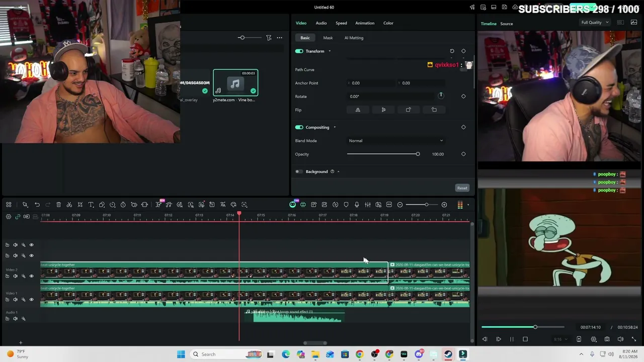Select the Mask sub-tab
Viewport: 644px width, 362px height.
(328, 38)
